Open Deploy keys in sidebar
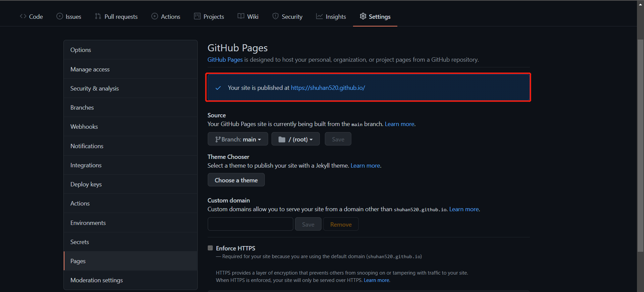 click(131, 184)
